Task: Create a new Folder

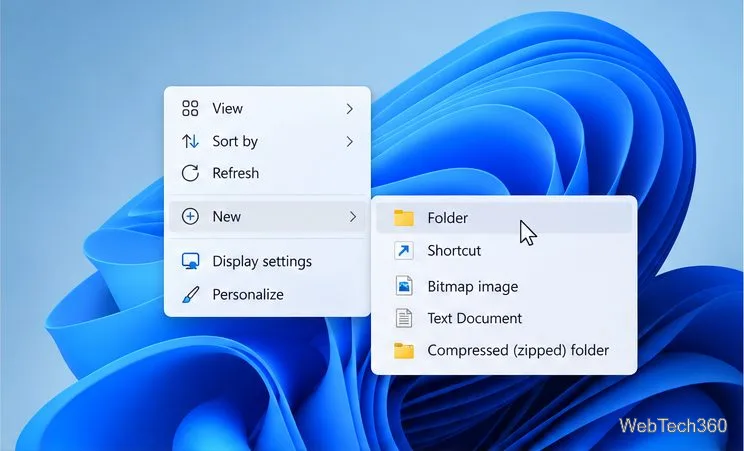Action: coord(504,218)
